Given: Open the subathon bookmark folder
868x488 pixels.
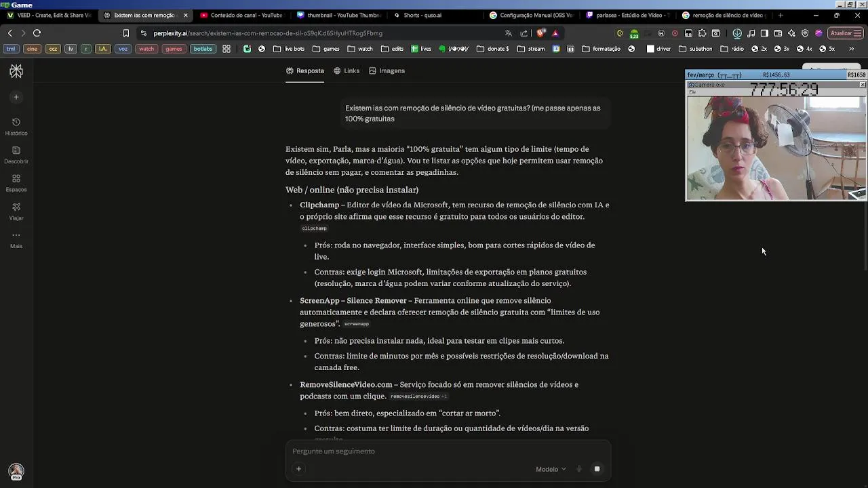Looking at the screenshot, I should pyautogui.click(x=695, y=49).
